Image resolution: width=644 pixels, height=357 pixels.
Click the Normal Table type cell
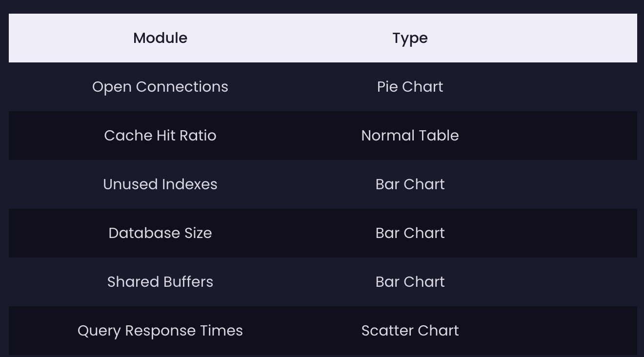tap(410, 136)
